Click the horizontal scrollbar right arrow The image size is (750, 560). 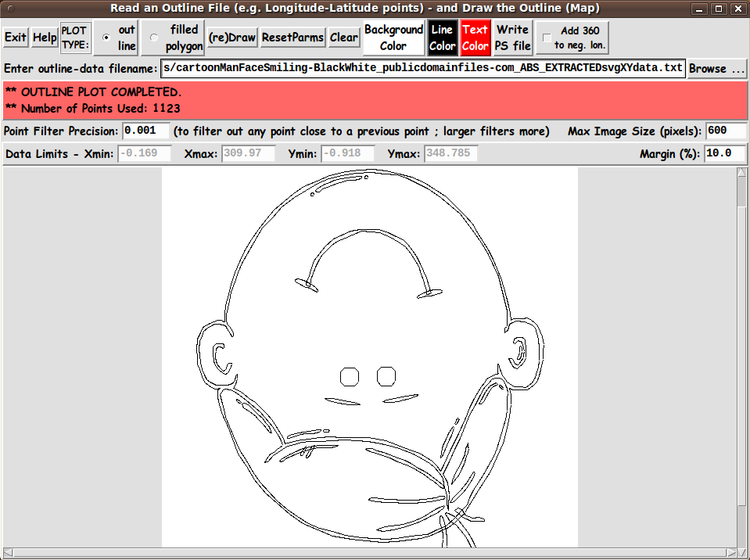click(x=732, y=552)
